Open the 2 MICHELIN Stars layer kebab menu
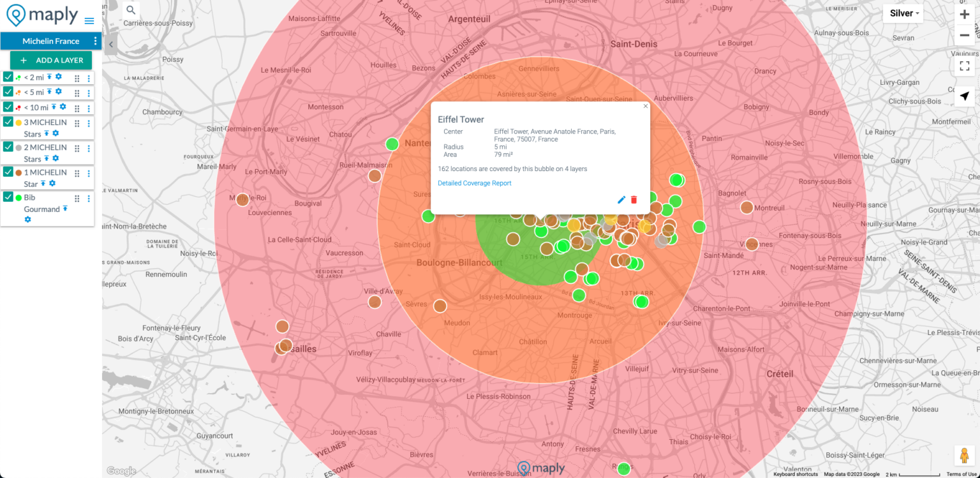Viewport: 980px width, 478px height. pos(89,148)
